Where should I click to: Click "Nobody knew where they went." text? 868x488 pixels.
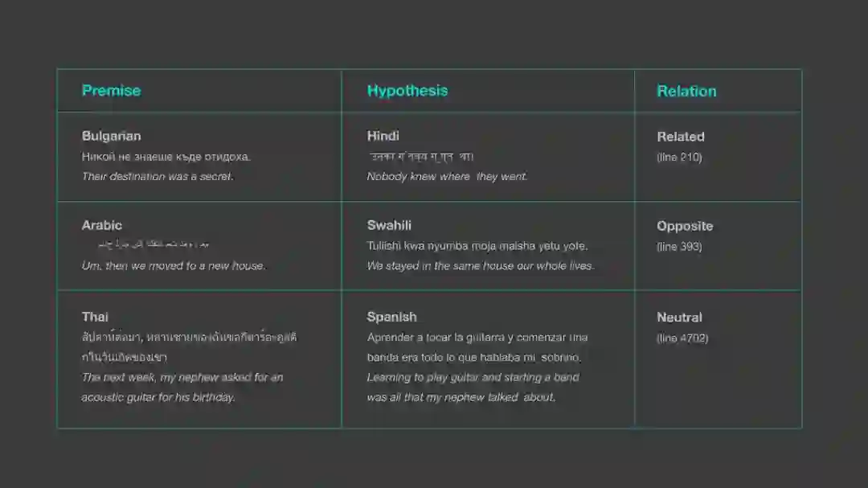coord(447,177)
